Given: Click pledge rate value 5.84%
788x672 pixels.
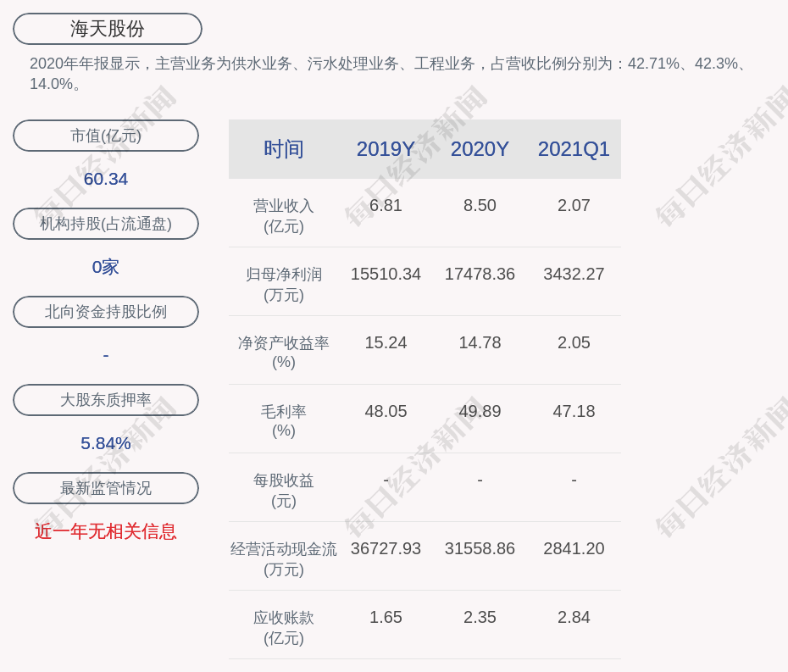Looking at the screenshot, I should coord(106,443).
